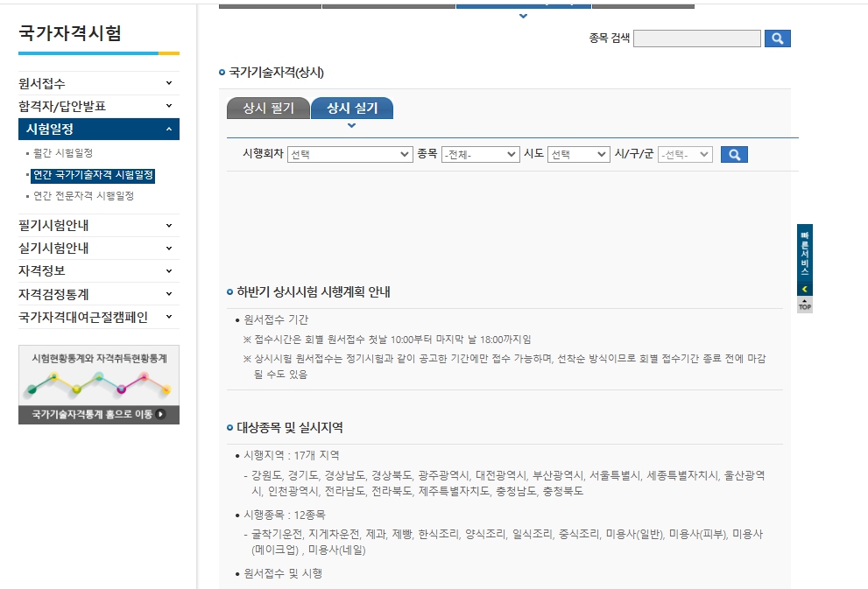868x589 pixels.
Task: Switch to the 상시 필기 tab
Action: (x=269, y=108)
